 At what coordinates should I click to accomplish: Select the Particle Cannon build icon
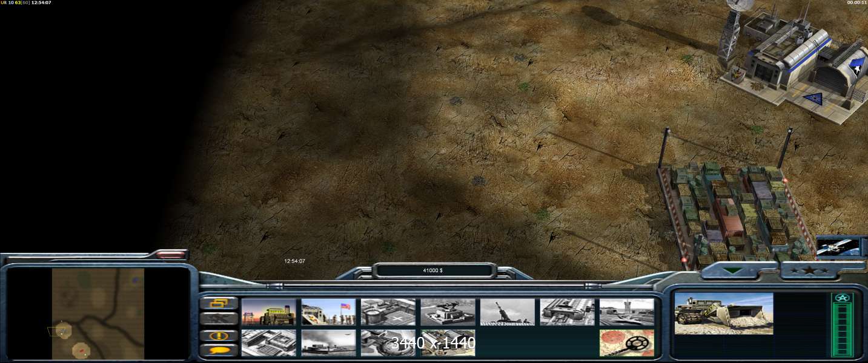pyautogui.click(x=388, y=342)
